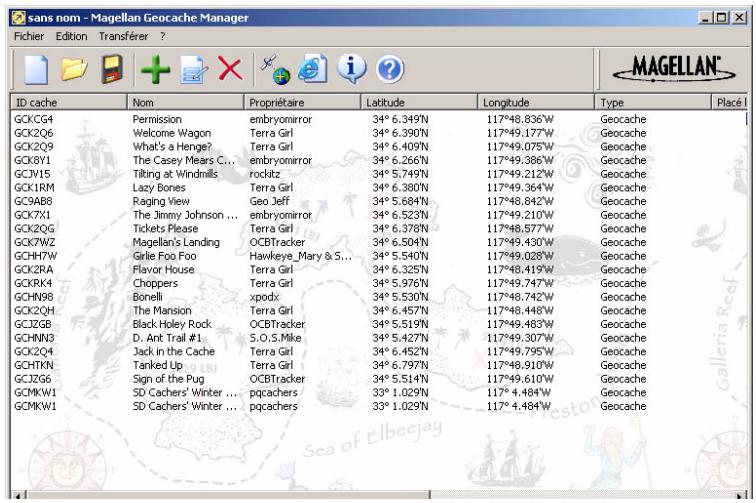
Task: Click the name 'Choppers'
Action: (x=155, y=283)
